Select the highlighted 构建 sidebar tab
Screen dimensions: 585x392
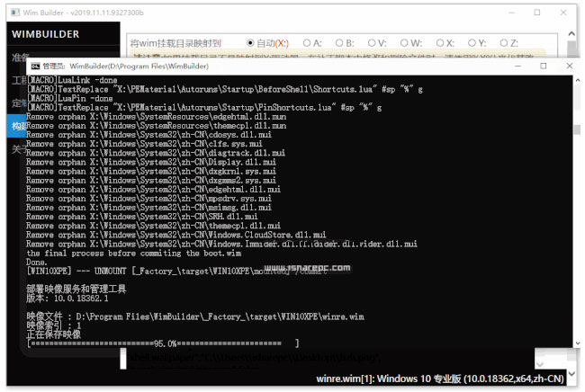click(17, 126)
